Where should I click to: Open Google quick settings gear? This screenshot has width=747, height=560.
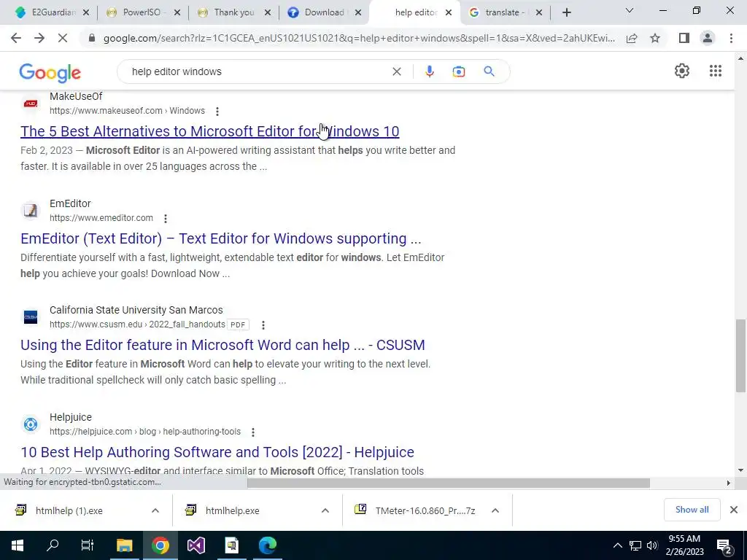[x=682, y=71]
